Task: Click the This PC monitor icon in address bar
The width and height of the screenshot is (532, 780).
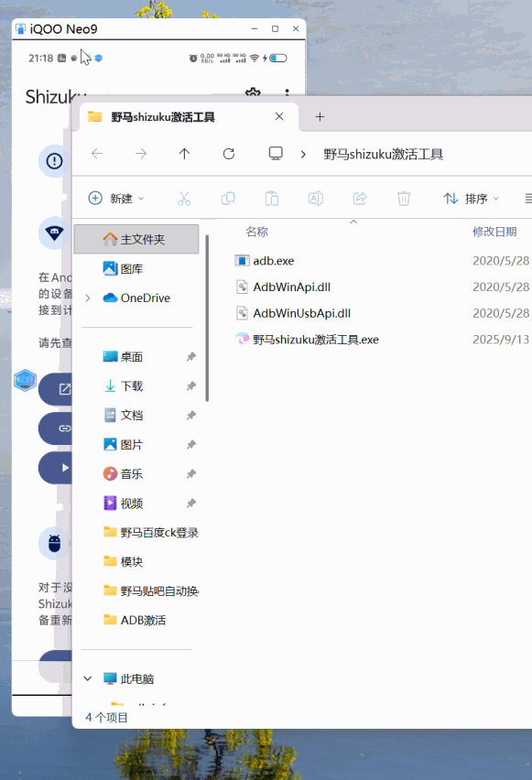Action: [x=276, y=154]
